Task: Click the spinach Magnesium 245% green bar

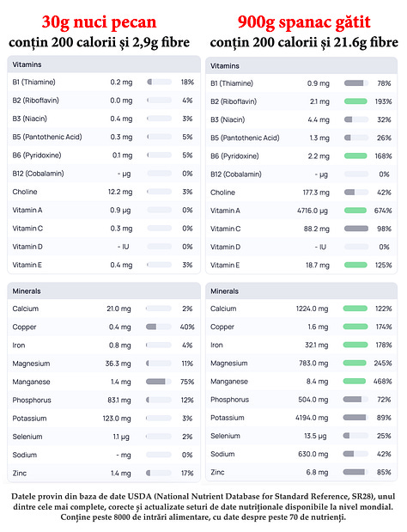Action: pos(355,363)
